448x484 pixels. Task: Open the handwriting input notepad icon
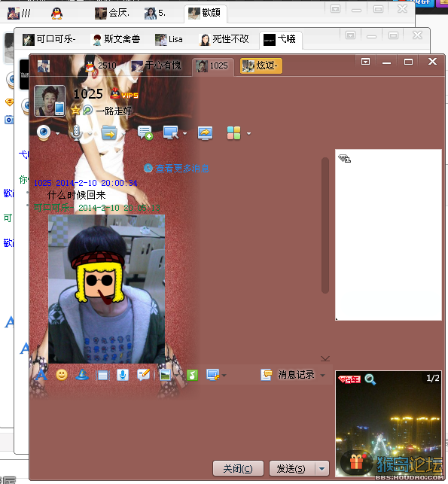pyautogui.click(x=144, y=375)
